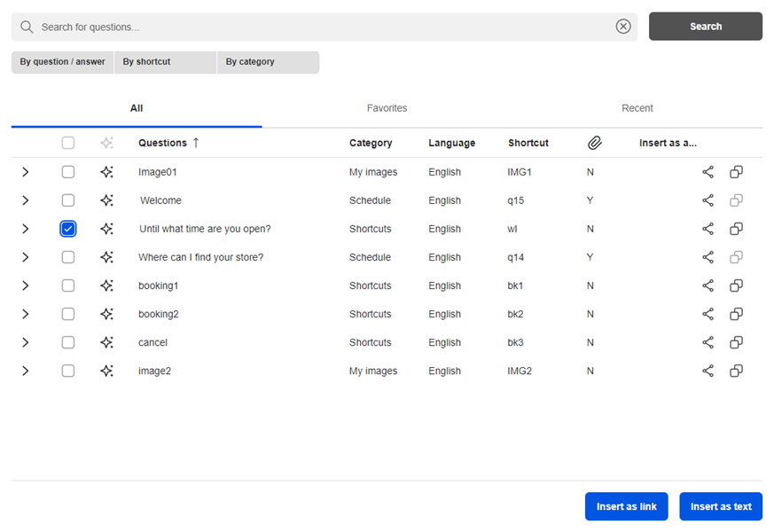Switch to the Recent tab

[637, 108]
